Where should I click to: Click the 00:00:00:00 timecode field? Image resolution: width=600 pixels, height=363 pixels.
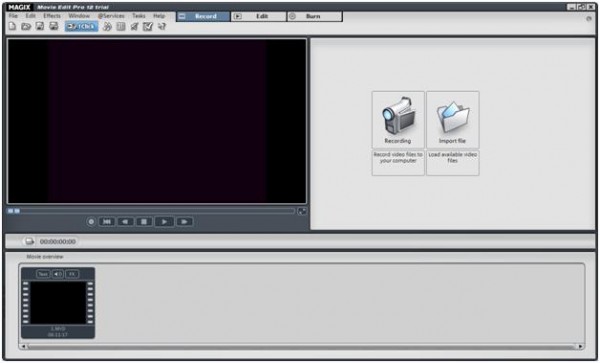click(58, 242)
